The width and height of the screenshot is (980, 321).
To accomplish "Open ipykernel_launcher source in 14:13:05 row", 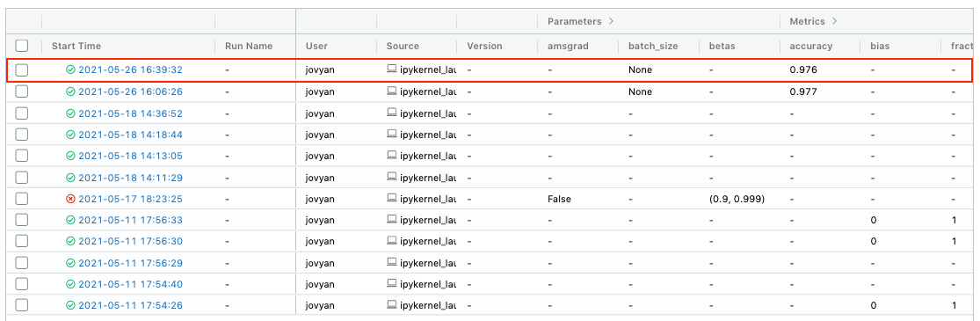I will (427, 157).
